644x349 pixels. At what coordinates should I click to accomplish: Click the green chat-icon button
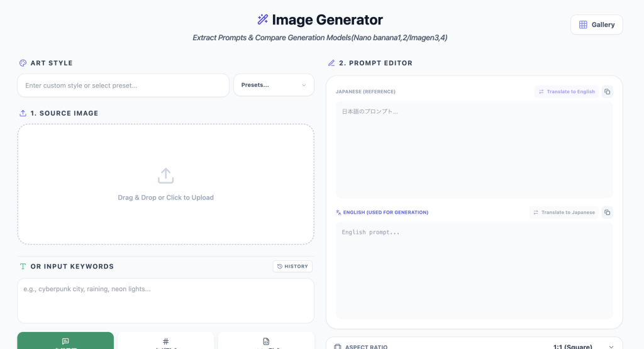tap(65, 341)
